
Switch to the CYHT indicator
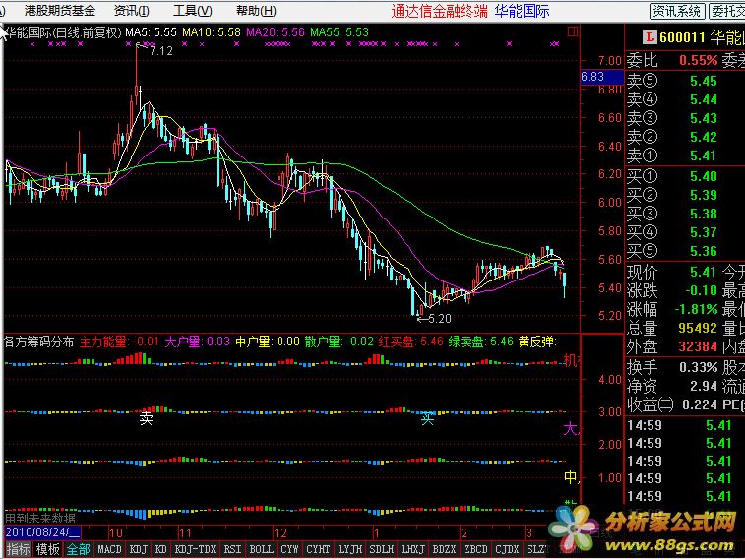click(x=318, y=549)
